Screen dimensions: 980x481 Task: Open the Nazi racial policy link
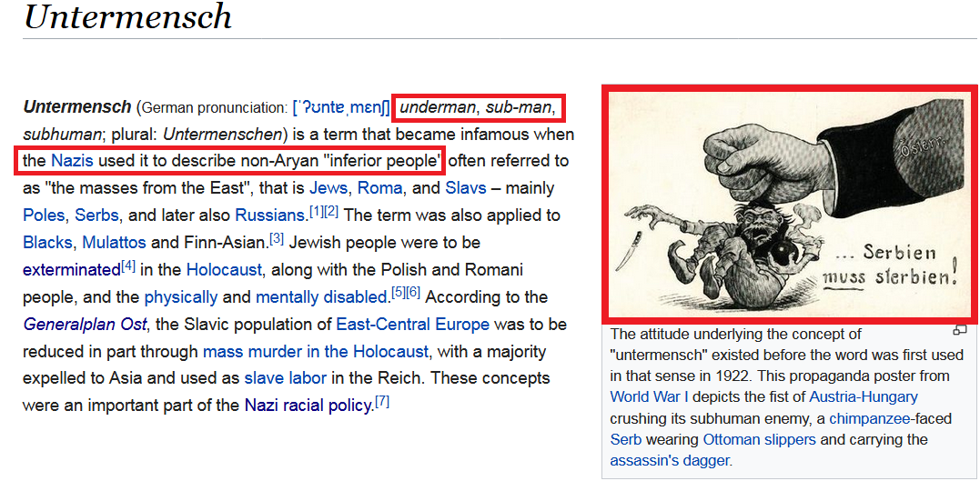(308, 406)
